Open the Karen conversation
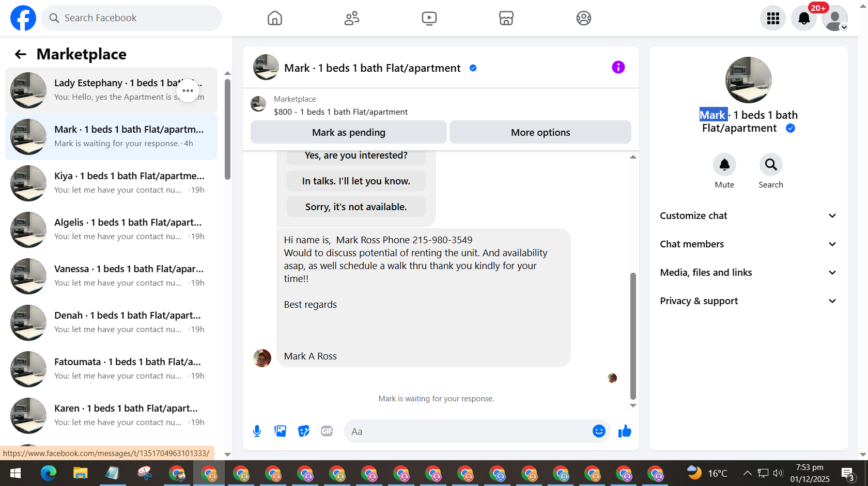 point(111,416)
